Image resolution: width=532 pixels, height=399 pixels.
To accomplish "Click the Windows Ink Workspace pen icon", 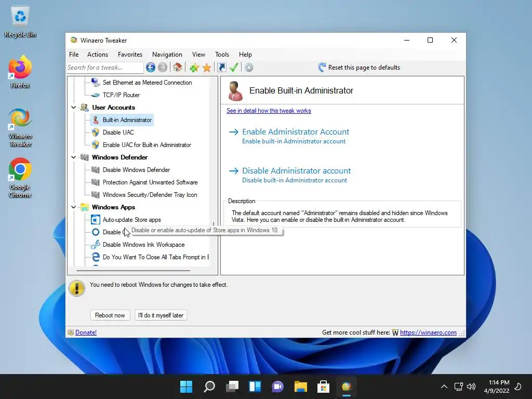I will click(x=96, y=245).
